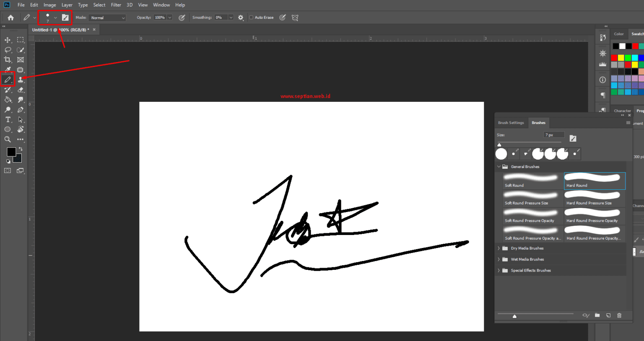Select the Zoom tool
The width and height of the screenshot is (644, 341).
click(x=8, y=139)
